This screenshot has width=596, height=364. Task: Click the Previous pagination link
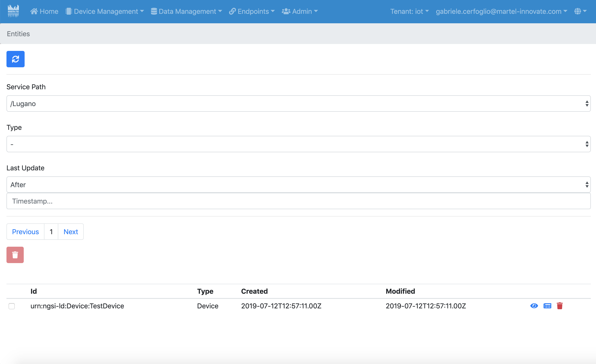click(x=25, y=232)
